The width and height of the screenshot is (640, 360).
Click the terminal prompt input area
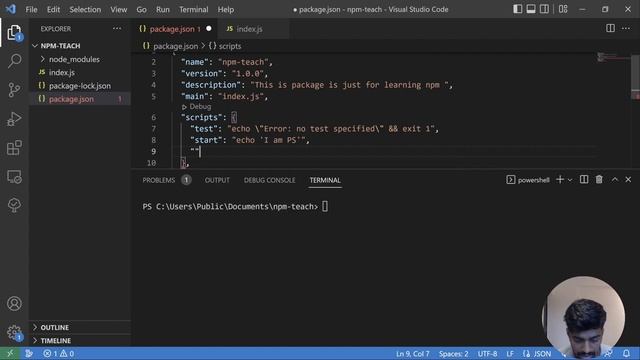click(x=325, y=207)
